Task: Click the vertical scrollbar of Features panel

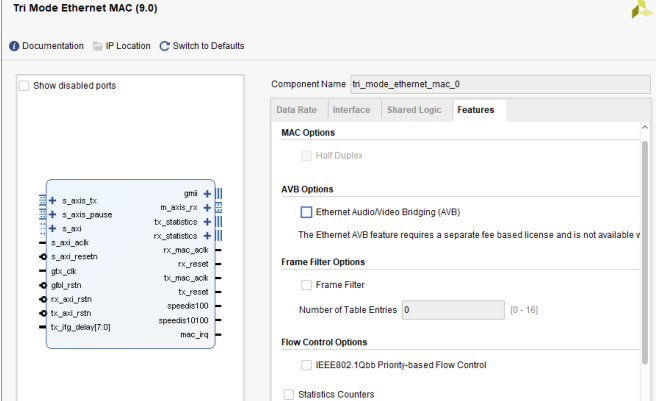Action: pos(645,252)
